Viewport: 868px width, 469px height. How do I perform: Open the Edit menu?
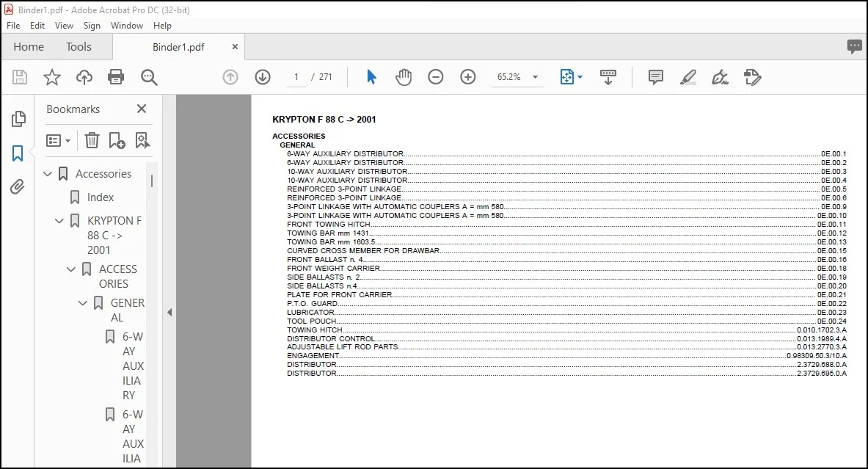tap(37, 26)
